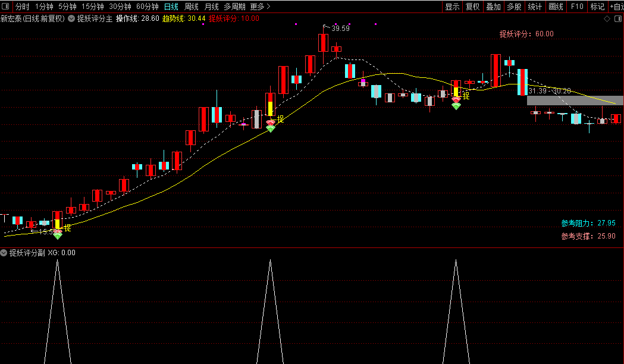Viewport: 624px width, 364px height.
Task: Select the 日线 daily chart tab
Action: (171, 7)
